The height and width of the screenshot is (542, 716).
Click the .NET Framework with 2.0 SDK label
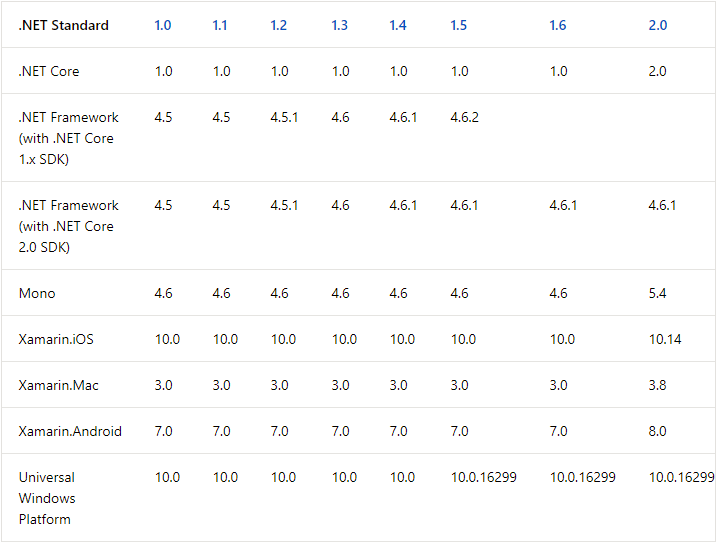(x=68, y=226)
